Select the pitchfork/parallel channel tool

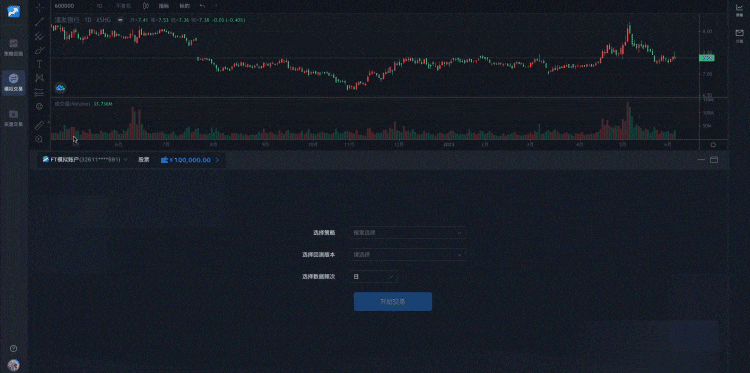tap(40, 36)
